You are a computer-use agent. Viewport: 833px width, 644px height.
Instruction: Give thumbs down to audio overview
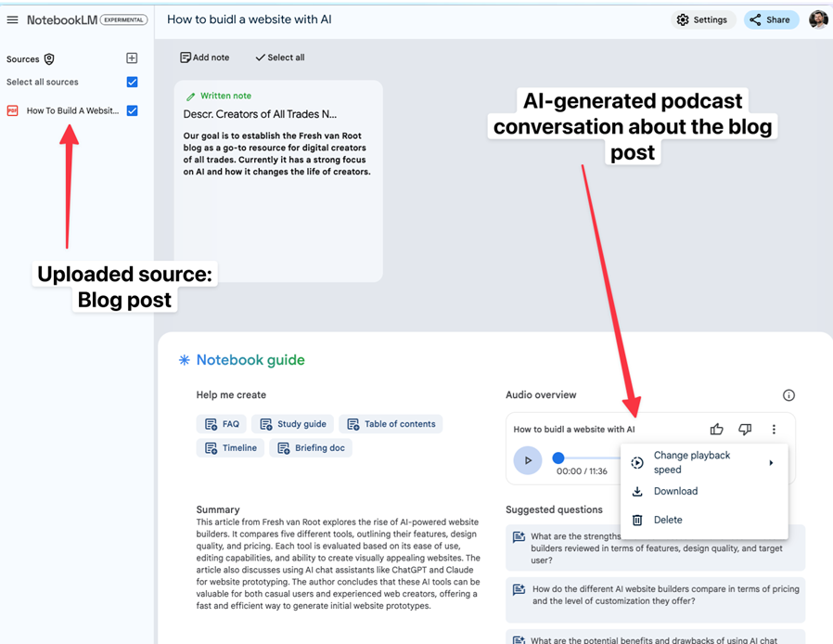click(745, 429)
